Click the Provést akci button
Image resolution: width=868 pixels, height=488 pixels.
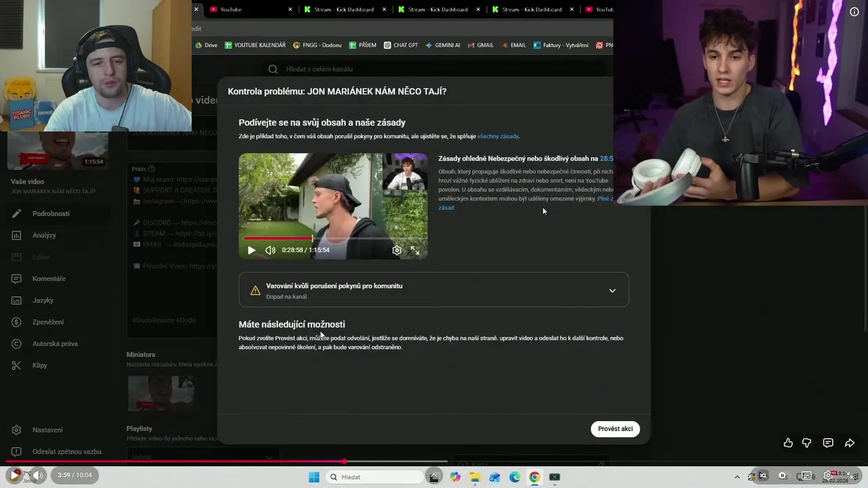(x=615, y=428)
